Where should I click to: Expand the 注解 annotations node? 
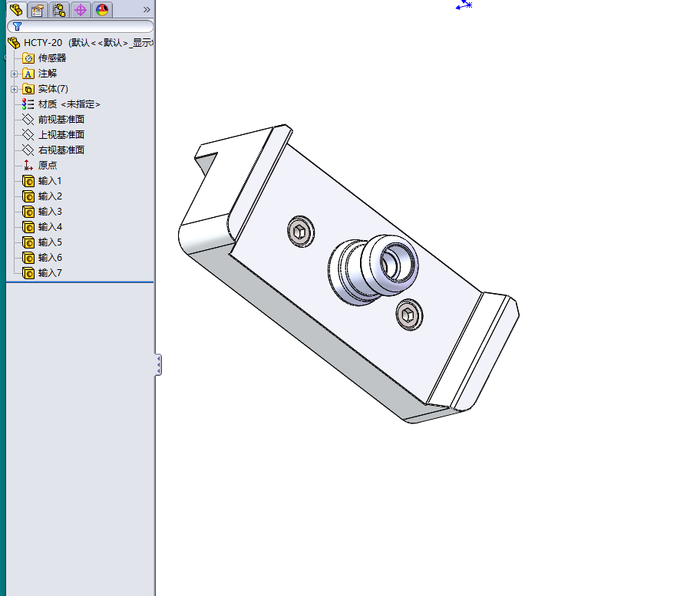[x=15, y=74]
